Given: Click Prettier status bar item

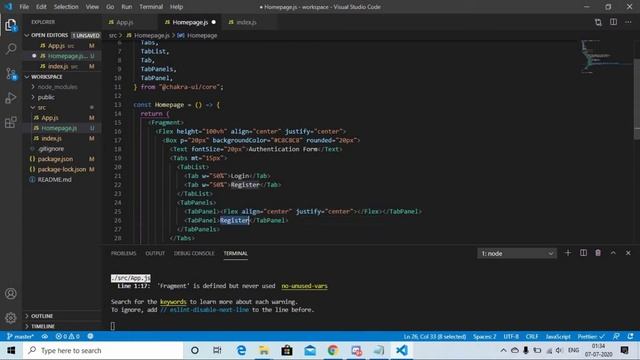Looking at the screenshot, I should click(590, 336).
